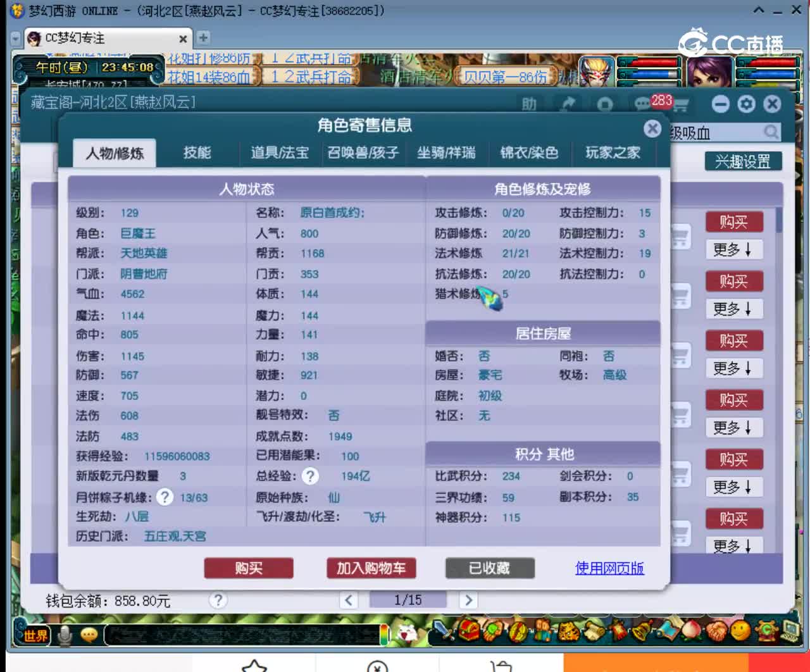Select the CC梦幻专注 window tab
The height and width of the screenshot is (672, 810).
pyautogui.click(x=106, y=39)
